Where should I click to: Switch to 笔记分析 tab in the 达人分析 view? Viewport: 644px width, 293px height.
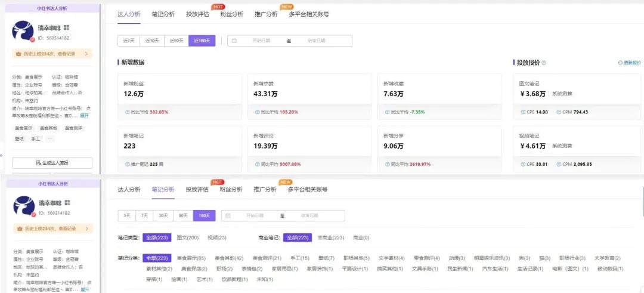[x=163, y=14]
